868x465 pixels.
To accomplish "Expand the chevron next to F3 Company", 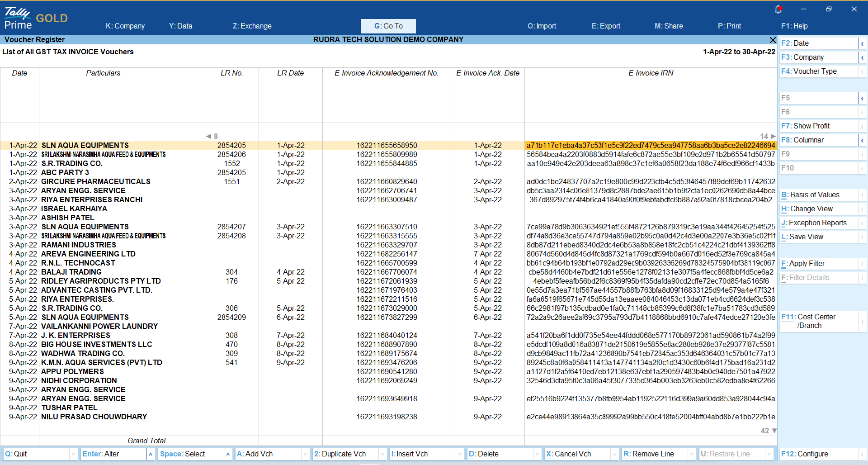I will pos(862,57).
